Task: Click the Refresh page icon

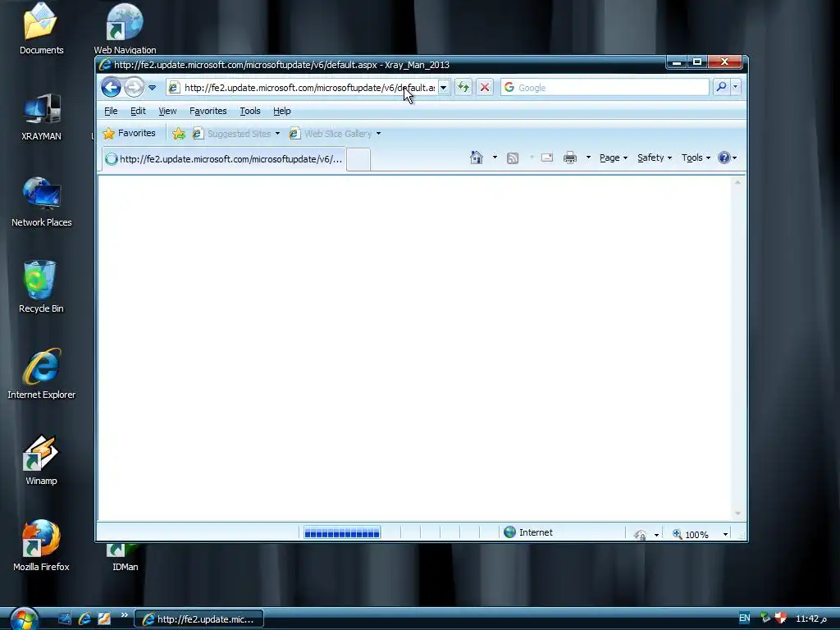Action: click(463, 87)
